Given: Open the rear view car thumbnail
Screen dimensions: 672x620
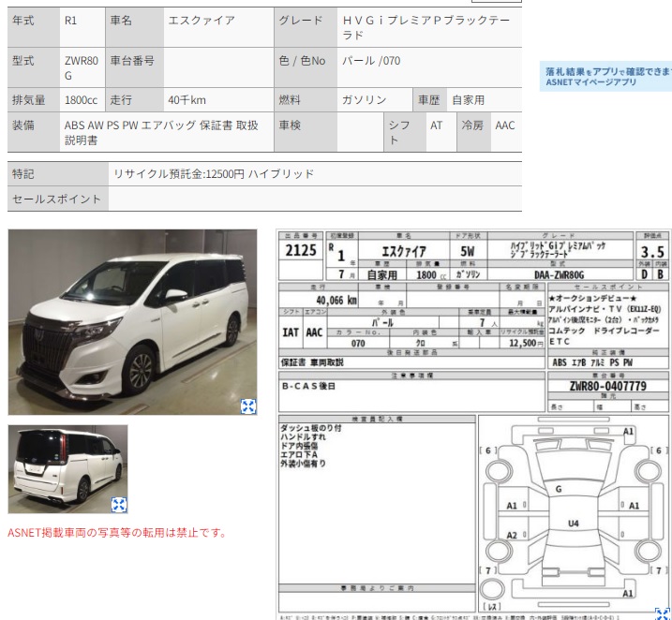Looking at the screenshot, I should click(x=67, y=468).
